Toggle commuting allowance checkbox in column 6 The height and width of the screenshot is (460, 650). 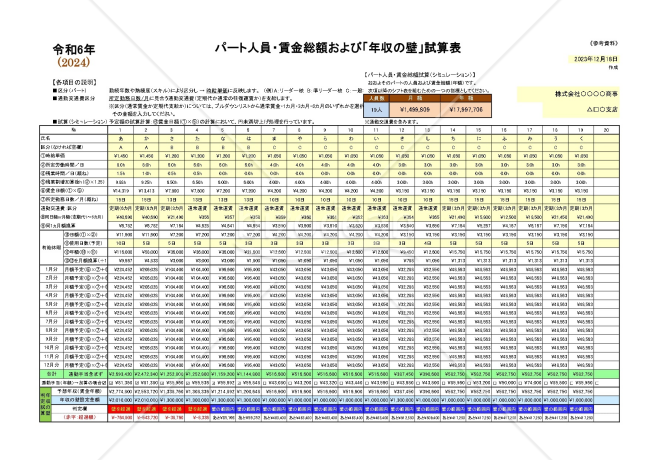(238, 383)
